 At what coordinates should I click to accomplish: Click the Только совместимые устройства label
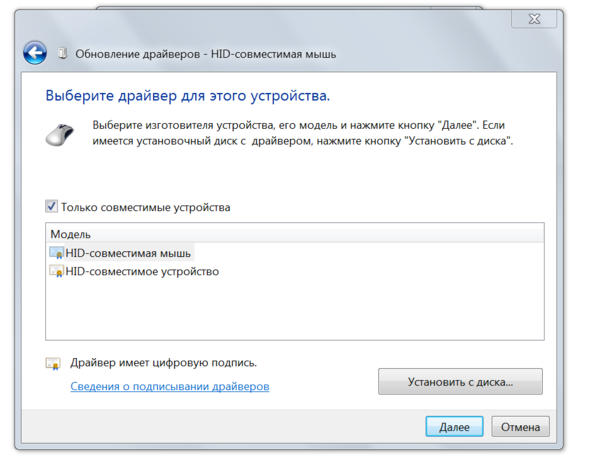click(146, 207)
